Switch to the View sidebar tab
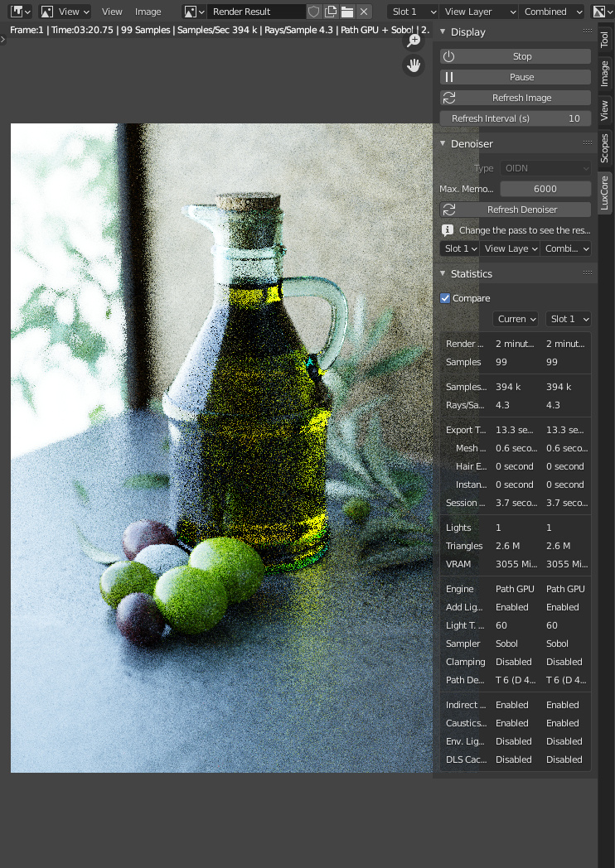615x868 pixels. (x=604, y=110)
